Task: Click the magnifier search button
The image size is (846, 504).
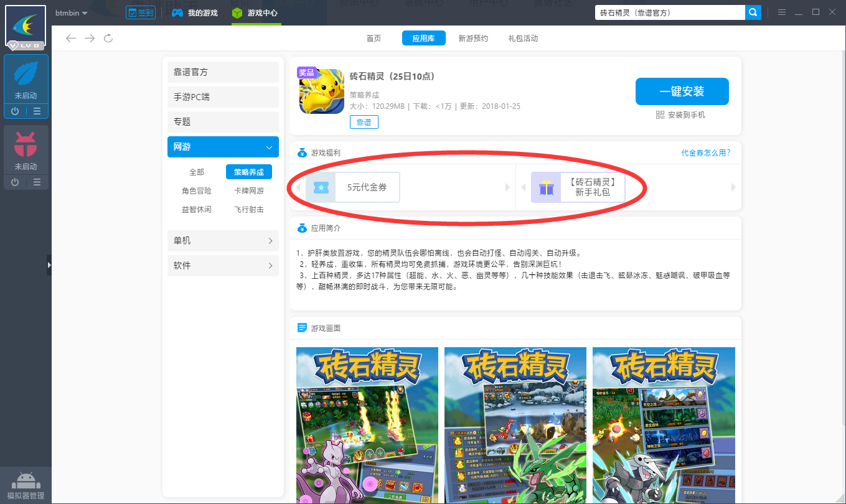Action: (x=753, y=12)
